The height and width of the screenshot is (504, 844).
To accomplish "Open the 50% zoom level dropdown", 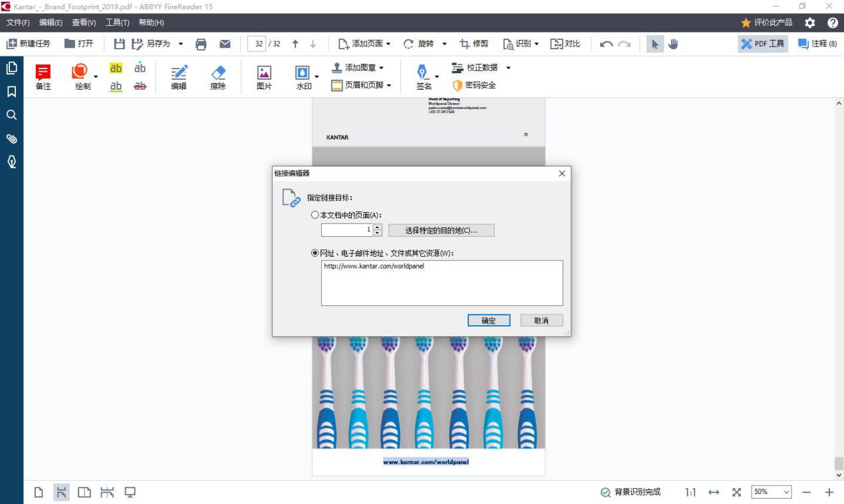I will click(x=772, y=492).
